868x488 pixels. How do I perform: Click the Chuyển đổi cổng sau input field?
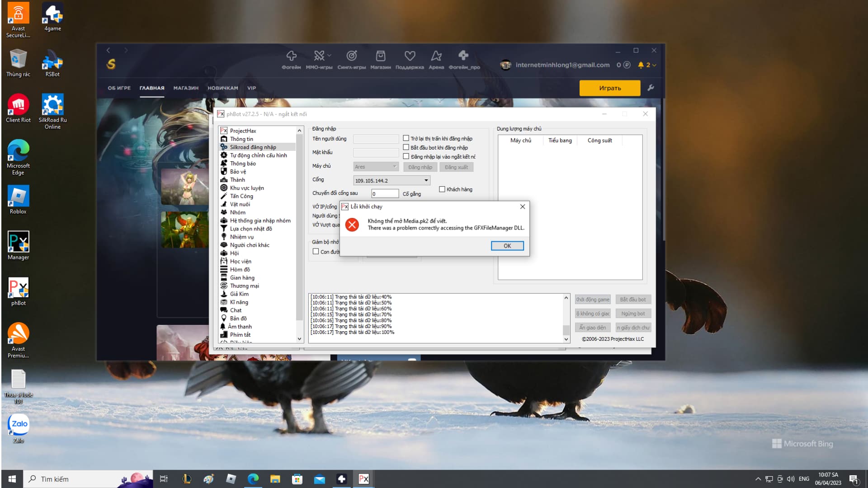385,194
